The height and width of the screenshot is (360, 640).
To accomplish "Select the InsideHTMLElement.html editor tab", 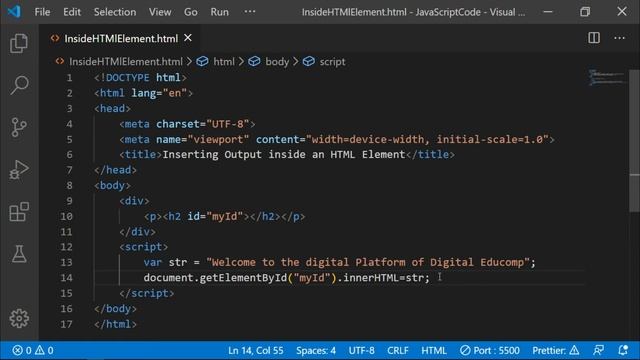I will pyautogui.click(x=121, y=38).
